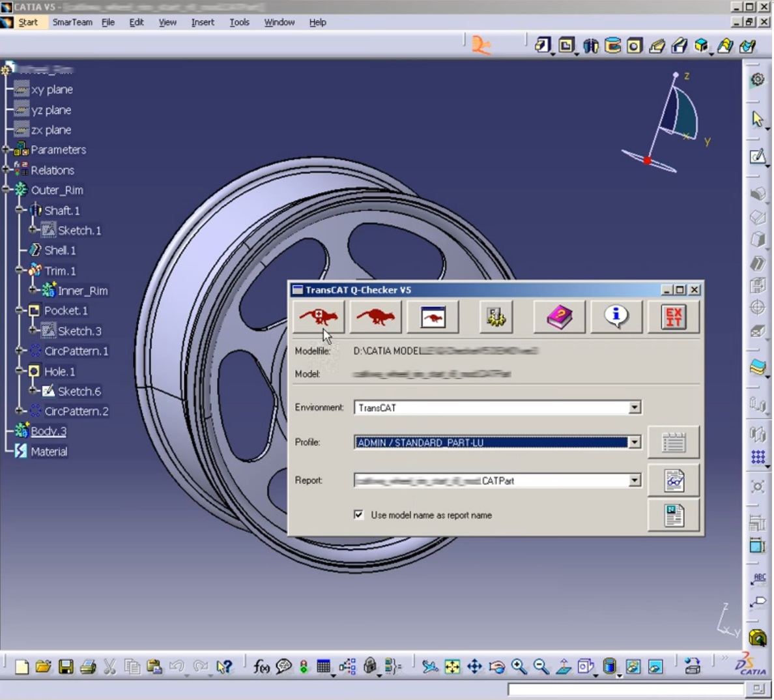Click the Select arrow tool in right toolbar
Viewport: 774px width, 700px height.
pyautogui.click(x=758, y=119)
